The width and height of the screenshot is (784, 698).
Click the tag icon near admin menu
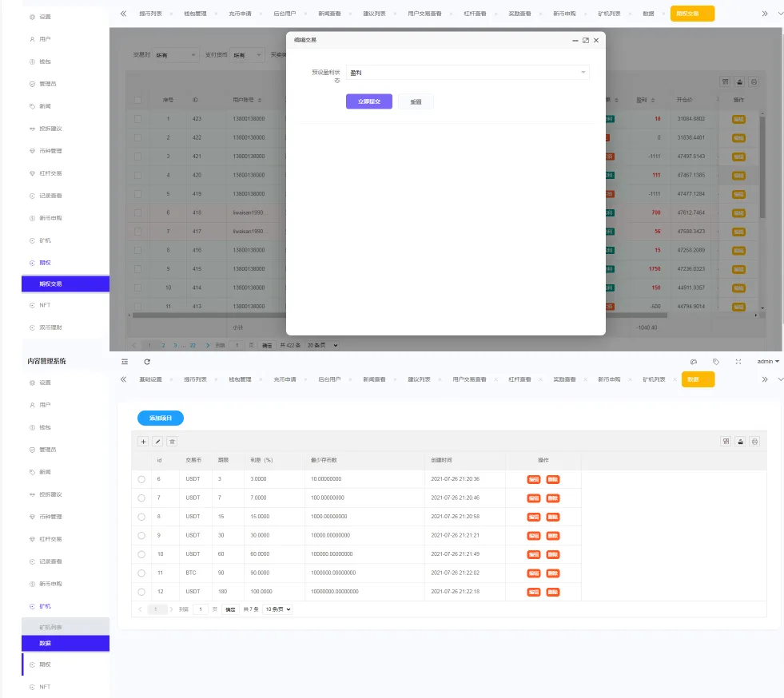pyautogui.click(x=716, y=362)
